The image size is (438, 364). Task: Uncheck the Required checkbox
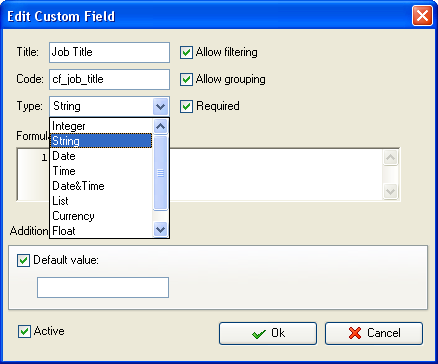pos(186,107)
